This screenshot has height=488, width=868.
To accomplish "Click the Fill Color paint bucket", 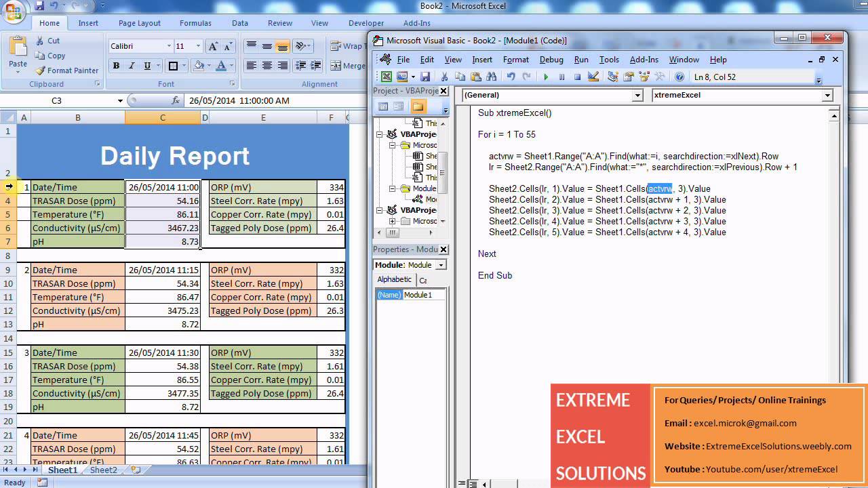I will pyautogui.click(x=199, y=66).
